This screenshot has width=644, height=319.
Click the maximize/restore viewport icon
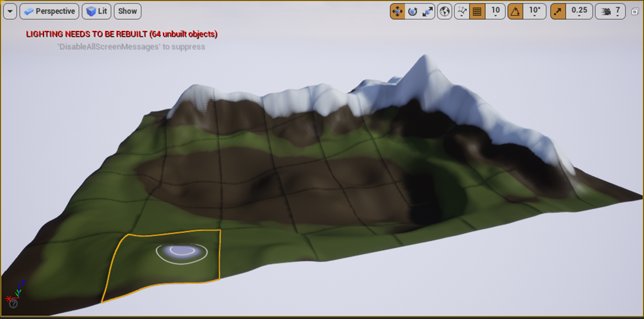pos(634,11)
